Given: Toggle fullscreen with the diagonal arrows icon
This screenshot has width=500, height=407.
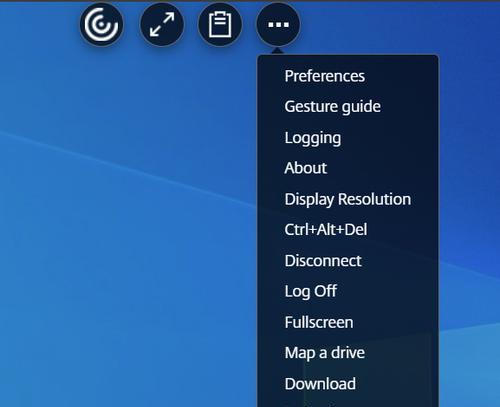Looking at the screenshot, I should 162,24.
